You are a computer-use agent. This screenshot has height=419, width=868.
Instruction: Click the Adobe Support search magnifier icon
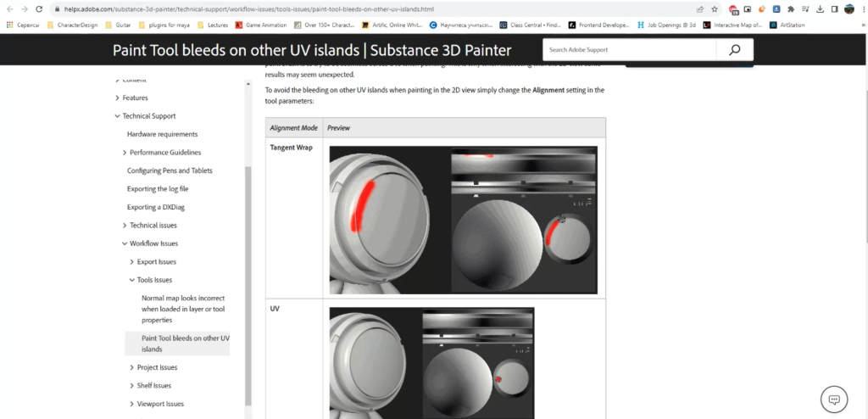[734, 50]
